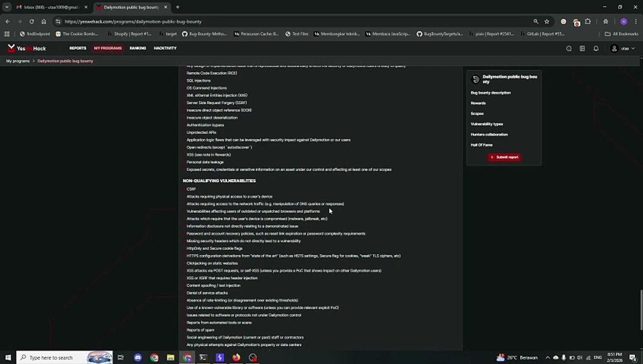Click the 'Denial of service attacks' list item
The height and width of the screenshot is (364, 643).
click(207, 293)
